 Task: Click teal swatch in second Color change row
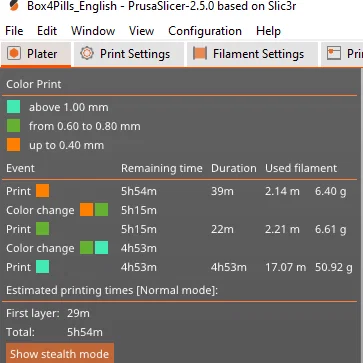[x=101, y=248]
